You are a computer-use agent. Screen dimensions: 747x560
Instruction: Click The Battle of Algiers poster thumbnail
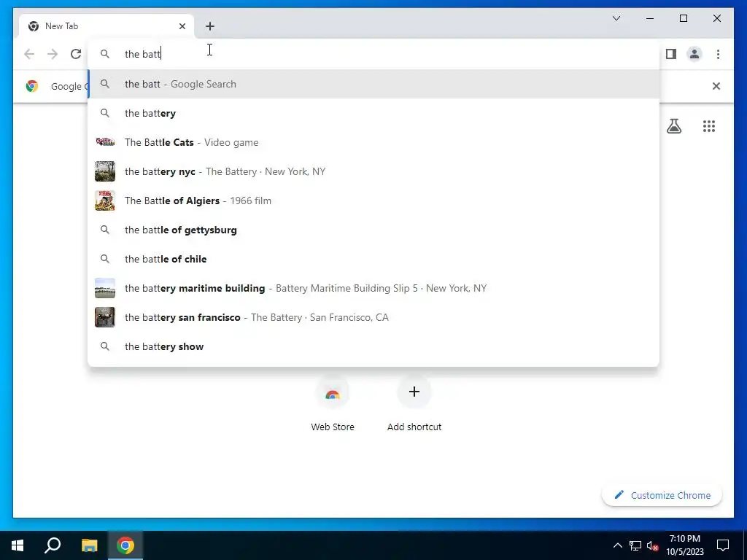tap(105, 201)
